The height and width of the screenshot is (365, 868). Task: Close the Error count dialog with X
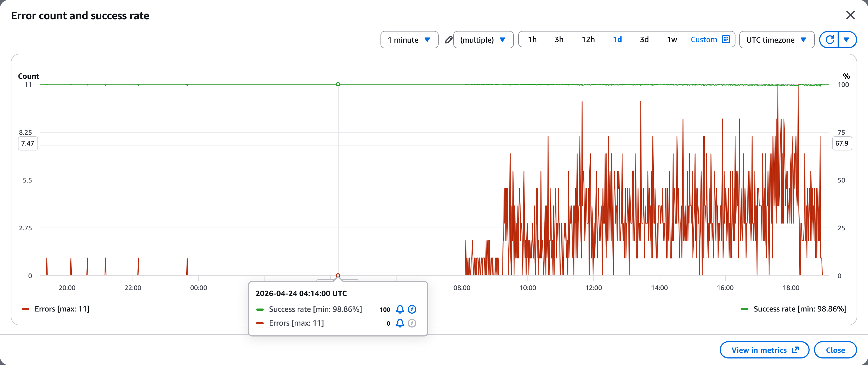[x=850, y=15]
